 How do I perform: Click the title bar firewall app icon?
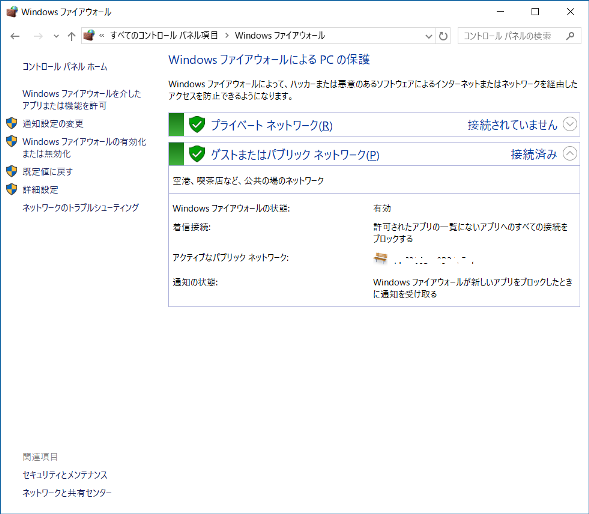coord(12,12)
